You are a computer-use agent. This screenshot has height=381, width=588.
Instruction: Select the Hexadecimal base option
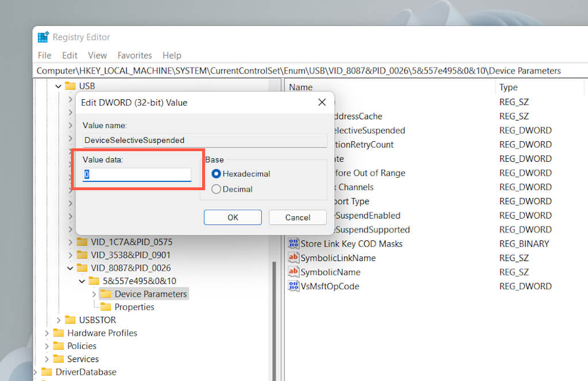(216, 174)
